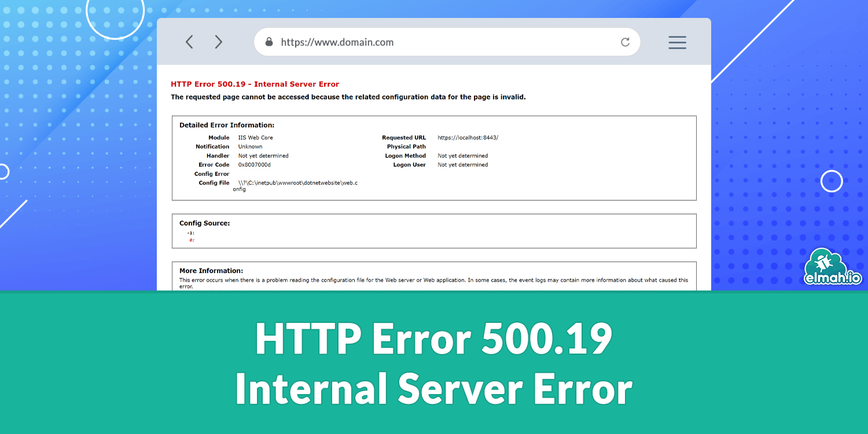This screenshot has height=434, width=868.
Task: Click the More Information heading
Action: pyautogui.click(x=212, y=270)
